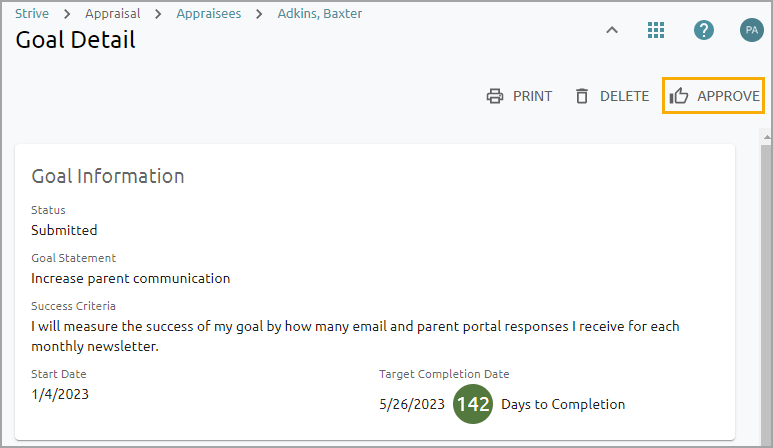
Task: Open the apps grid menu
Action: [x=656, y=30]
